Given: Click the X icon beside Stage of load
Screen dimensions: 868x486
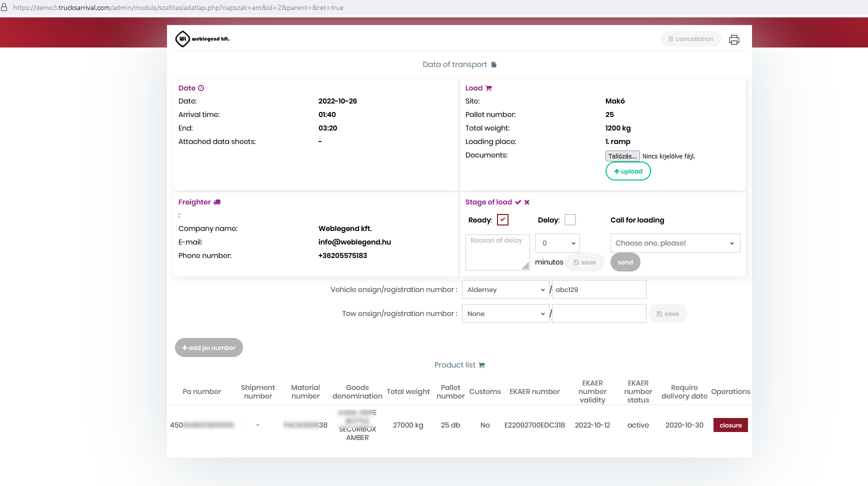Looking at the screenshot, I should pos(527,202).
